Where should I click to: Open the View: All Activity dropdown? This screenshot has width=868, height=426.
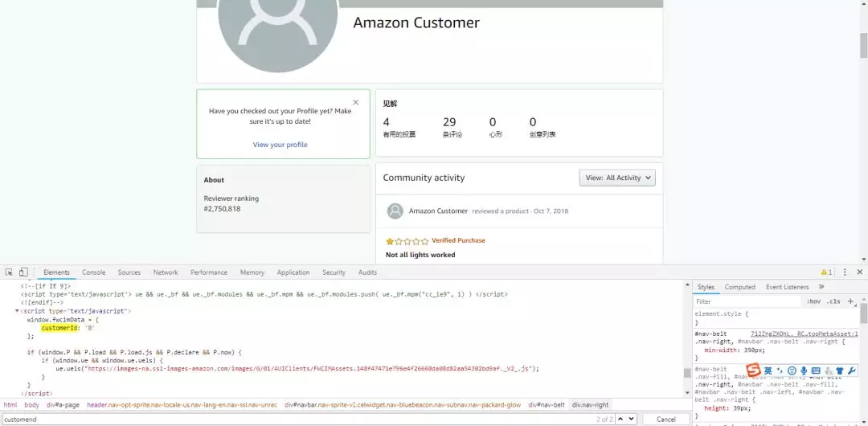[x=617, y=178]
